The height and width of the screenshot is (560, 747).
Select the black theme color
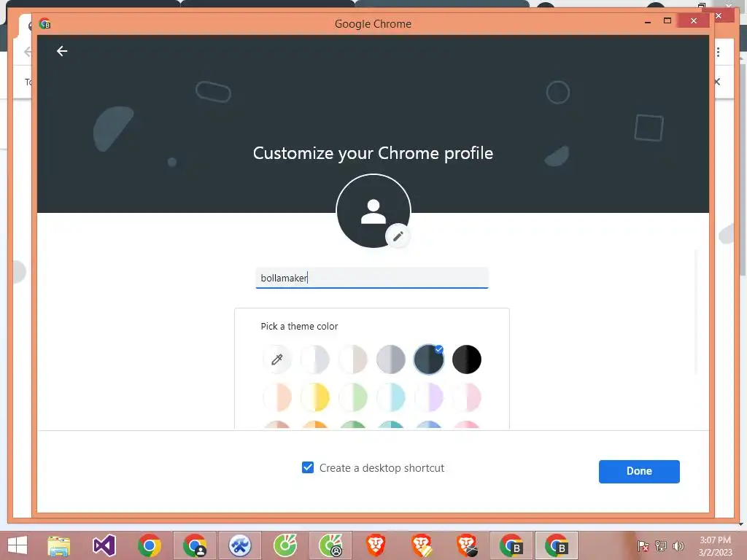click(x=467, y=359)
